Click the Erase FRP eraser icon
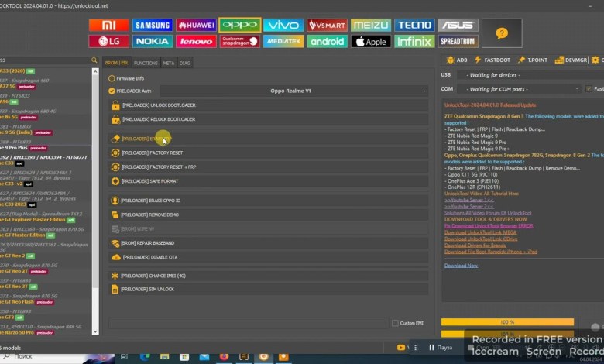 (x=115, y=139)
